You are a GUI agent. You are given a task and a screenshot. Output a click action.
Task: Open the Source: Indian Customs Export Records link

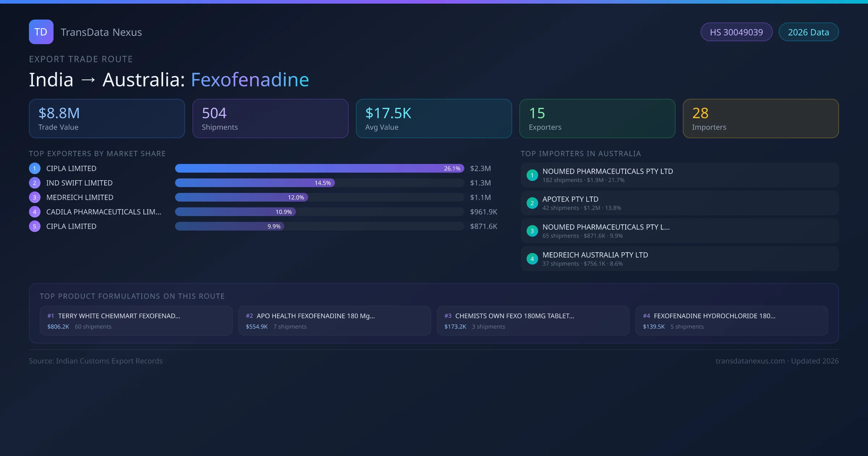tap(95, 361)
